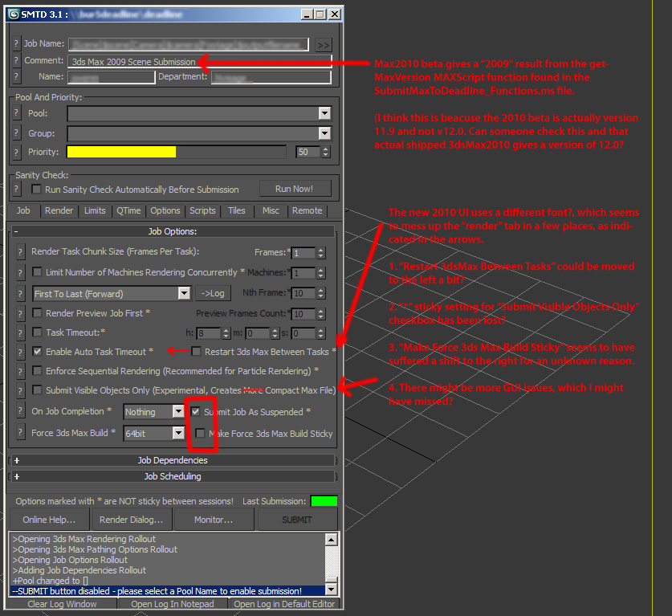This screenshot has height=616, width=672.
Task: Enable Run Sanity Check Automatically Before Submission
Action: (x=36, y=189)
